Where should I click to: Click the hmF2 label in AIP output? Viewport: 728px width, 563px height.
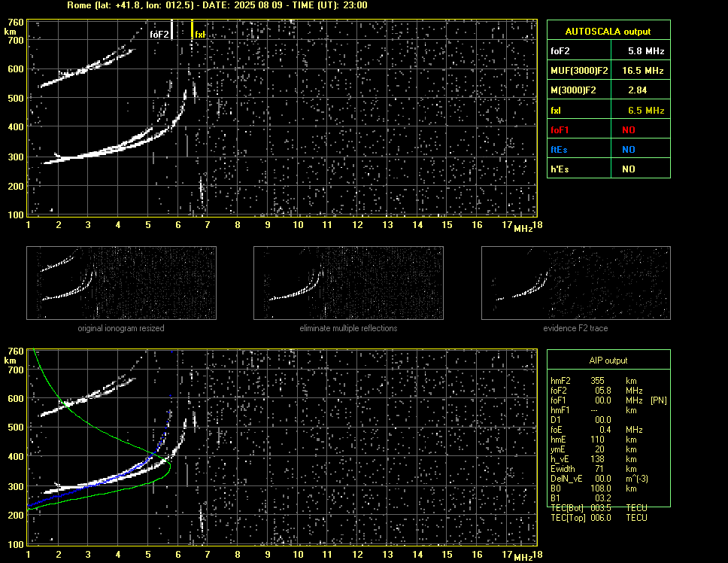coord(560,381)
